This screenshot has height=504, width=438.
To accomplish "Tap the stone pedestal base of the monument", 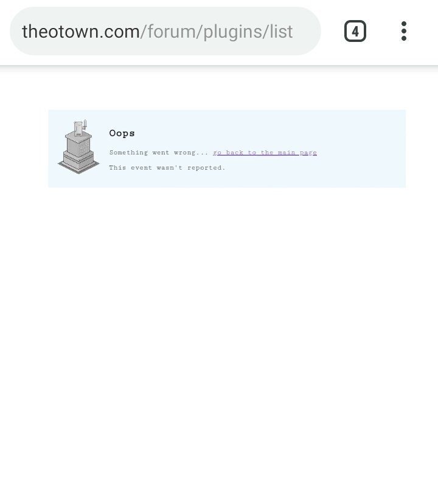I will click(x=78, y=162).
